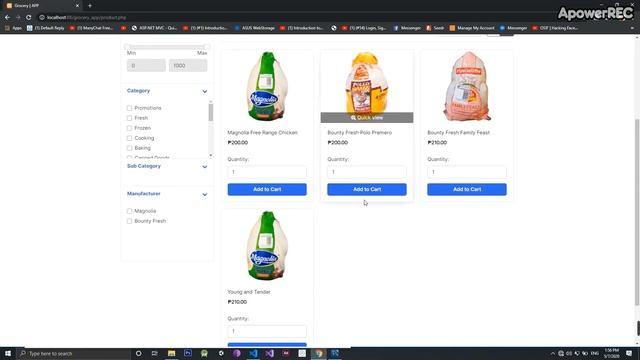Open the ManyChat bookmark
This screenshot has height=360, width=640.
pyautogui.click(x=91, y=28)
